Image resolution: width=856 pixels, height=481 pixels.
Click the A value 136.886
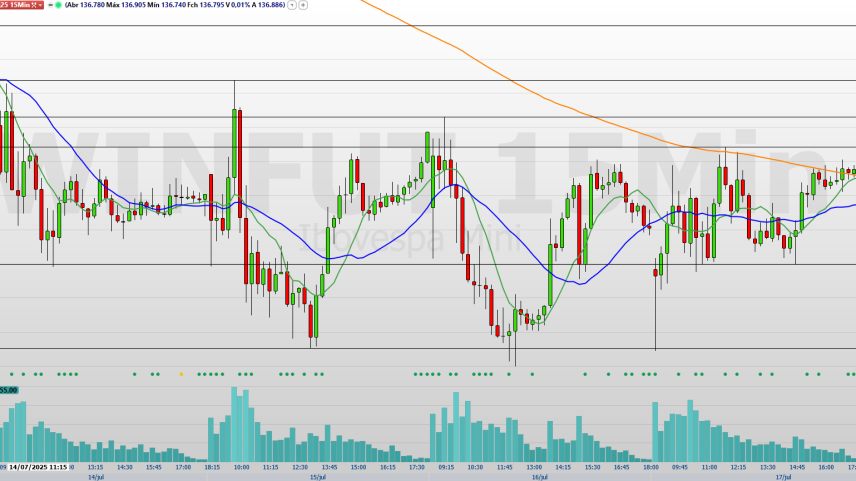271,5
